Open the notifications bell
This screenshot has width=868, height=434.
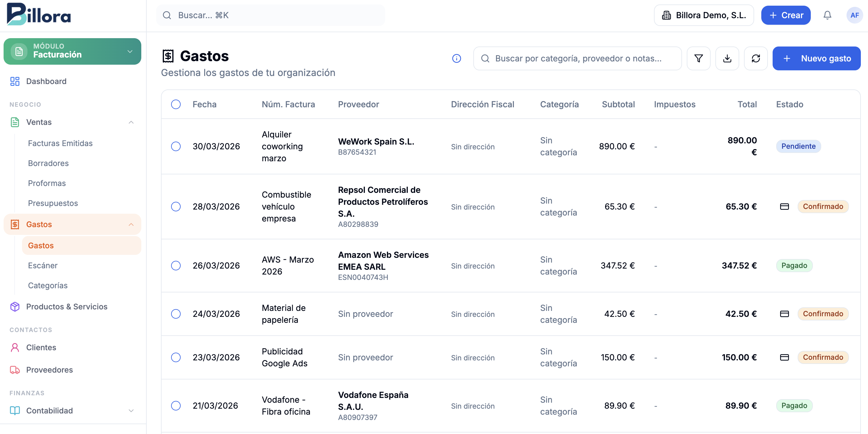827,15
